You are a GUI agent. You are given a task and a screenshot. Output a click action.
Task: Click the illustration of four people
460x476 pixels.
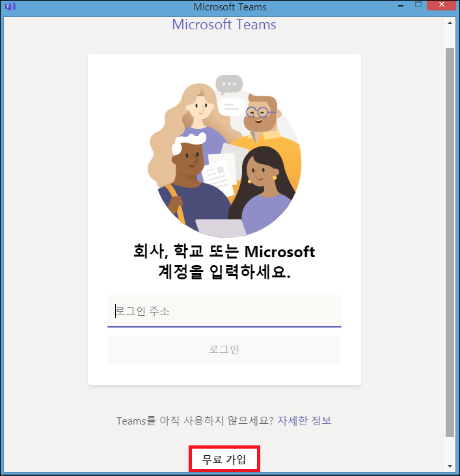224,156
